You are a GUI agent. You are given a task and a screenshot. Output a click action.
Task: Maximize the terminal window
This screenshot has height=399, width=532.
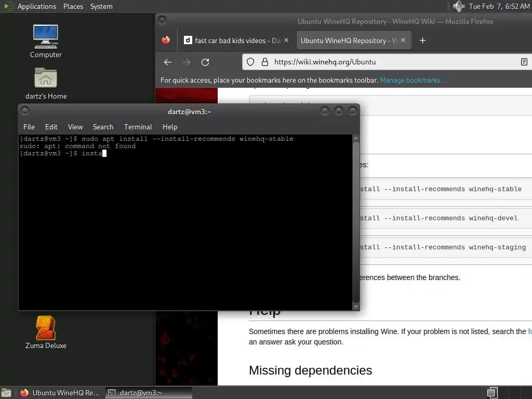(338, 111)
